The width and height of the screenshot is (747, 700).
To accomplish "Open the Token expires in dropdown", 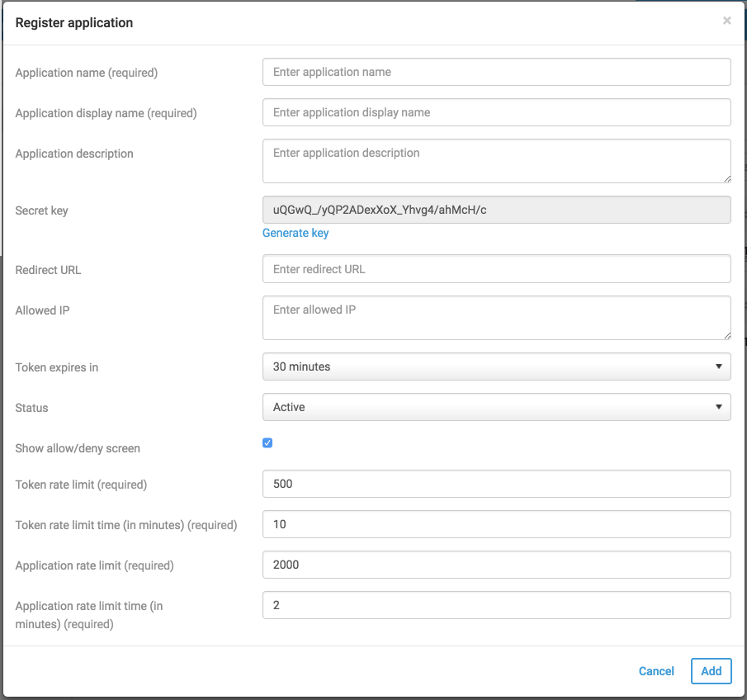I will 496,367.
